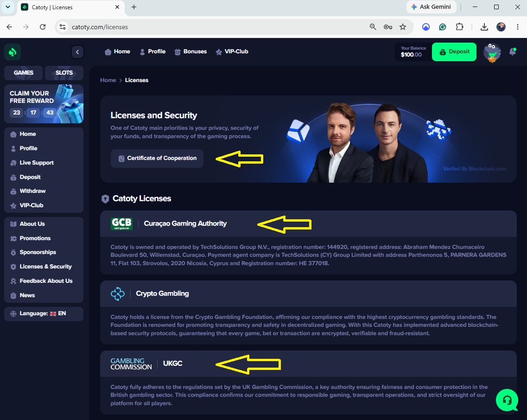Open the blue circular extension icon
This screenshot has width=527, height=420.
(x=426, y=27)
